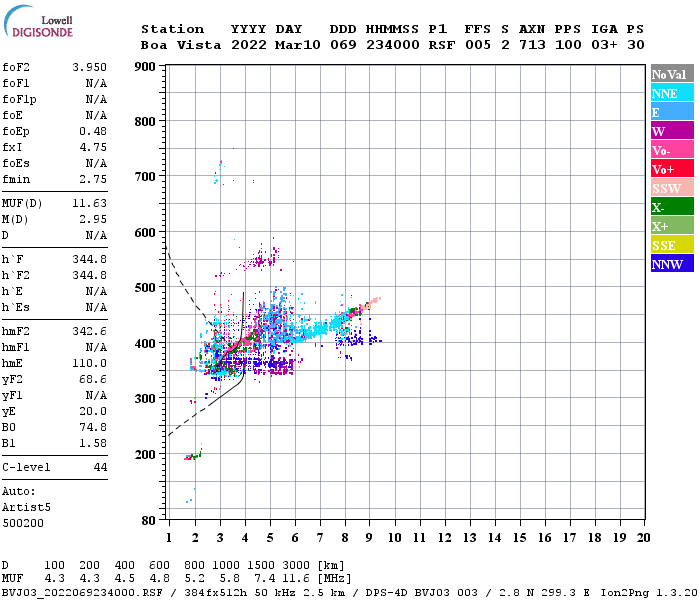The height and width of the screenshot is (600, 700).
Task: Click the SSE yellow legend swatch
Action: click(x=672, y=245)
